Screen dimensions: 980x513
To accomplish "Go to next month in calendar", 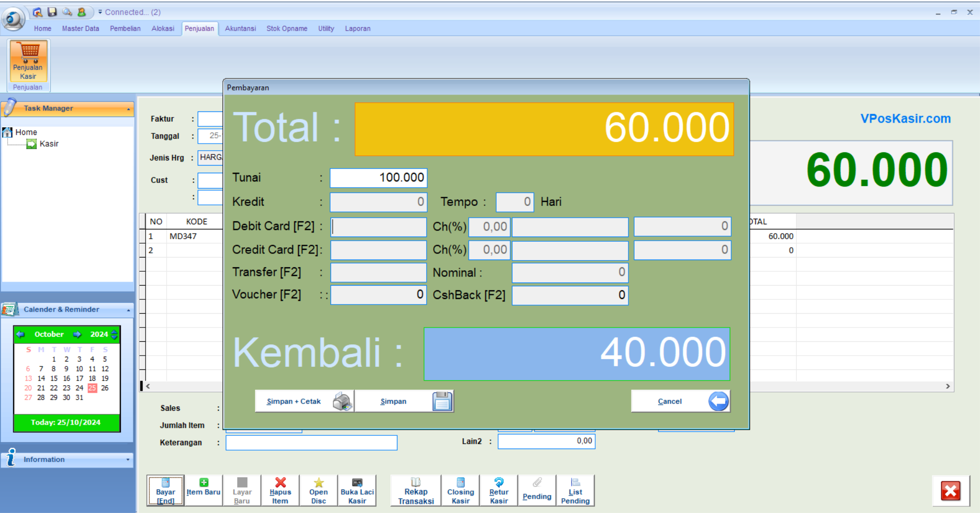I will (x=77, y=334).
